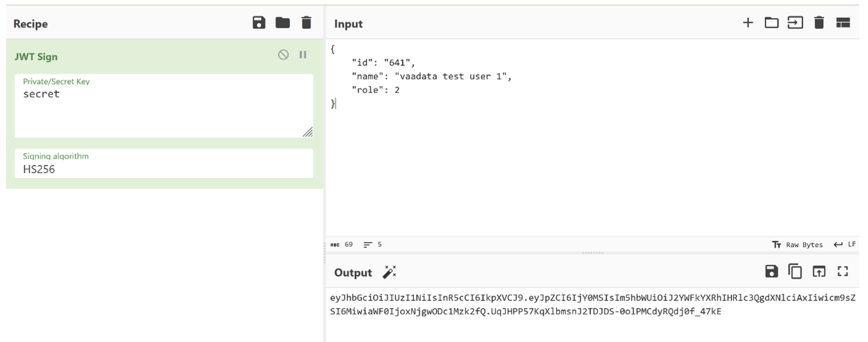
Task: Load a saved recipe via folder icon
Action: point(282,23)
